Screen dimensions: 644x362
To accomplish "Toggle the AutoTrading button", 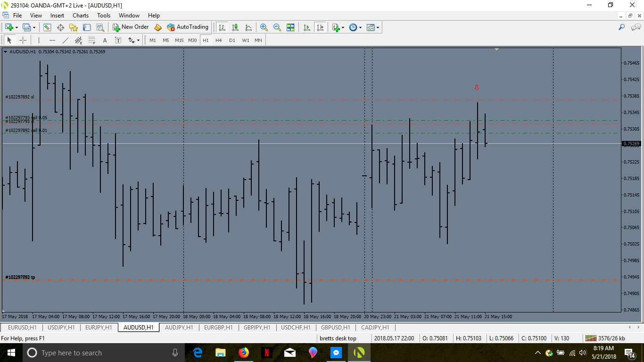I will (188, 27).
